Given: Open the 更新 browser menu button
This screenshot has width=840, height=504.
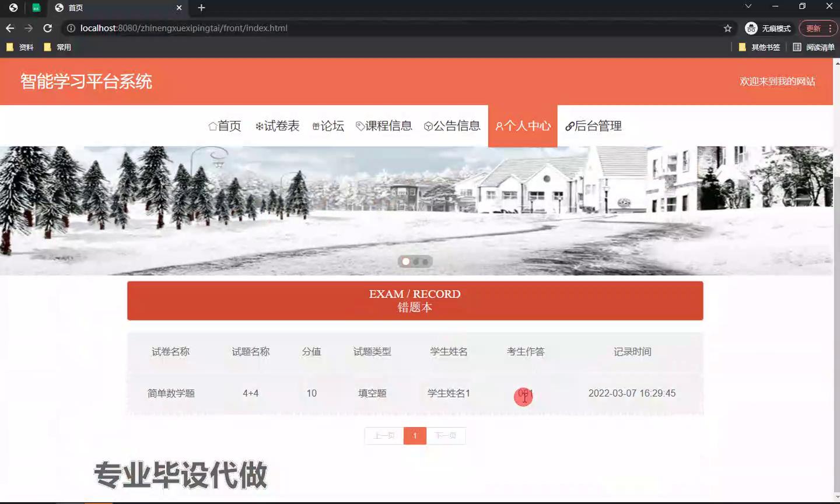Looking at the screenshot, I should [x=818, y=28].
